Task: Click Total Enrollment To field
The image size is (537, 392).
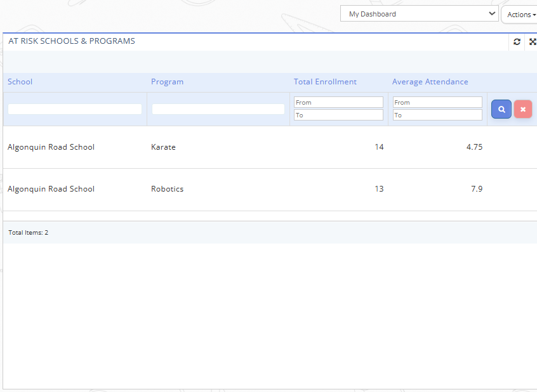Action: [x=338, y=115]
